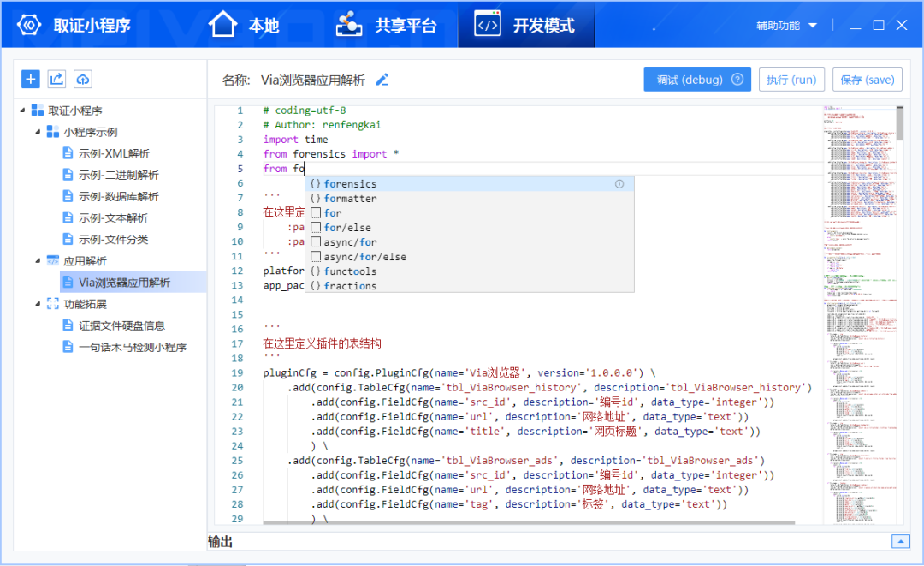Choose the for/else snippet suggestion
The width and height of the screenshot is (924, 566).
469,228
